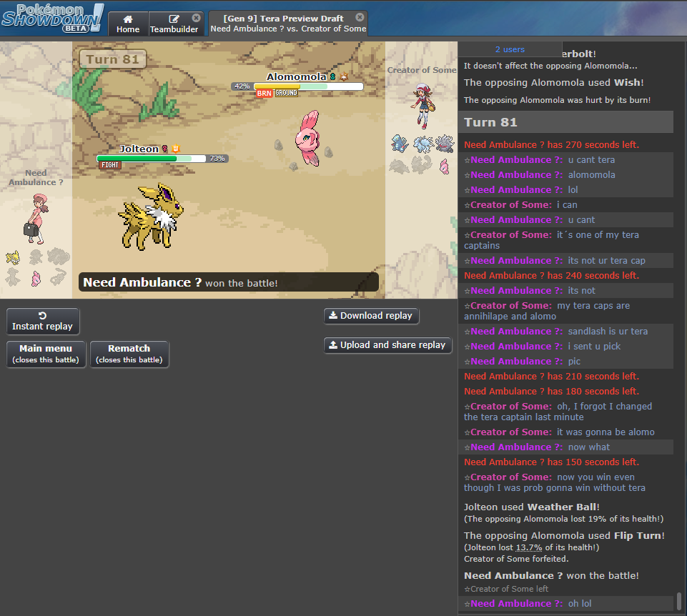Click the second fainted icon in the opponent's bottom row

point(422,165)
